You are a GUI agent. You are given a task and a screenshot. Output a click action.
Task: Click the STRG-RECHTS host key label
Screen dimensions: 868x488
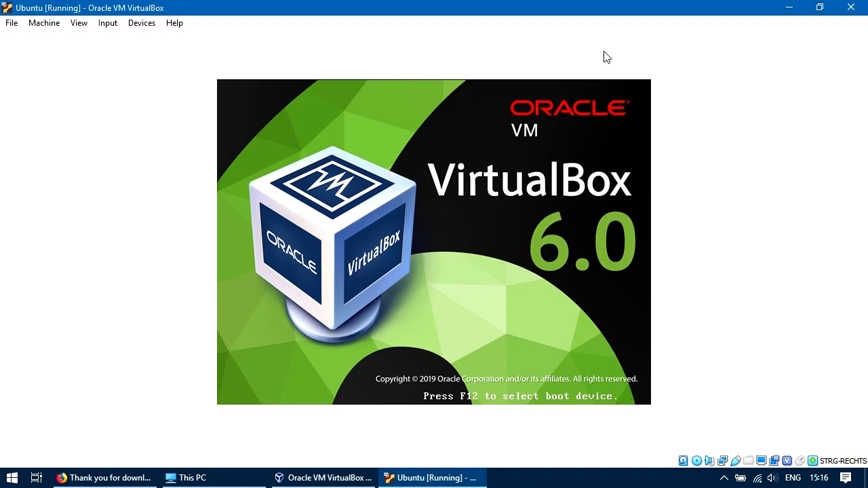pyautogui.click(x=843, y=461)
